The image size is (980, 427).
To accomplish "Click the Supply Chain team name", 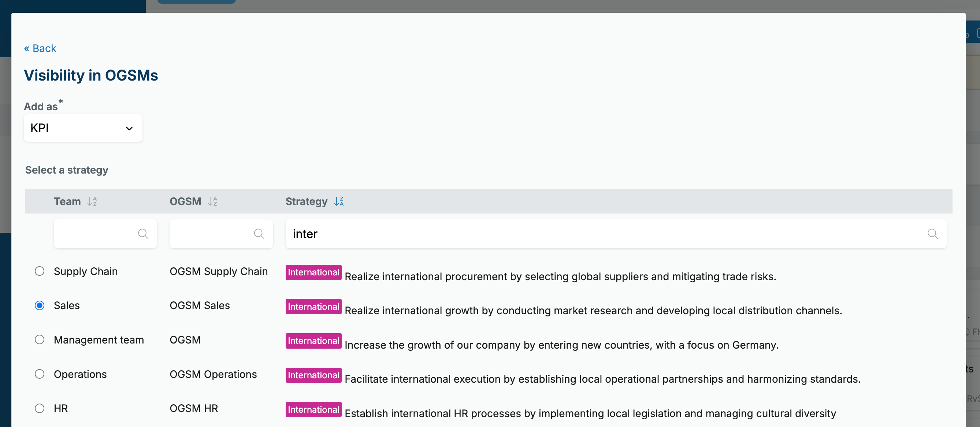I will tap(86, 271).
